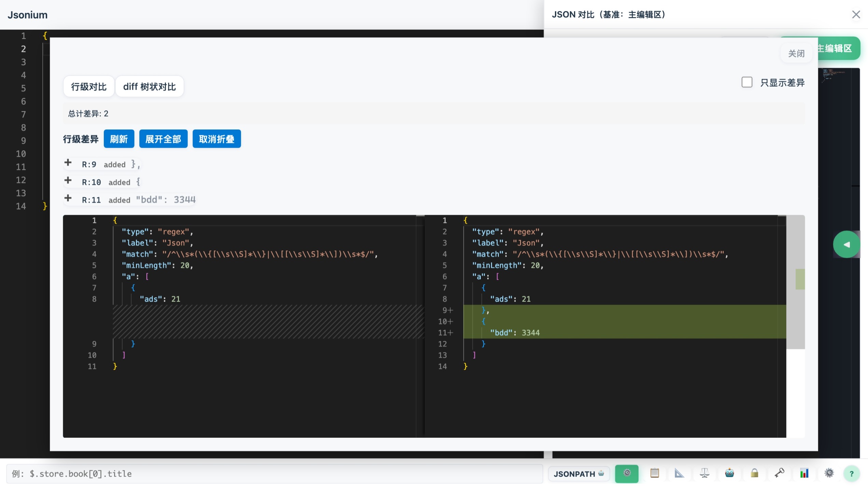This screenshot has width=868, height=488.
Task: Click the bar chart statistics icon
Action: (x=804, y=473)
